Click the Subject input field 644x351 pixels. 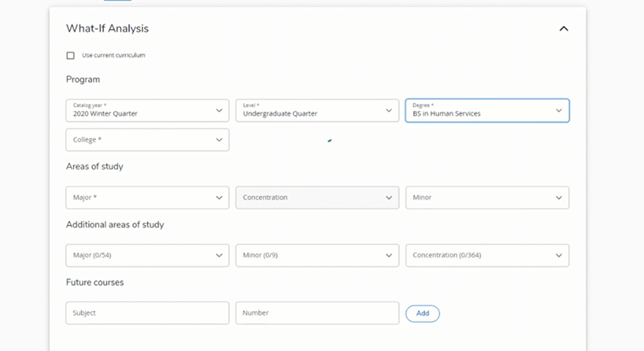[x=147, y=313]
